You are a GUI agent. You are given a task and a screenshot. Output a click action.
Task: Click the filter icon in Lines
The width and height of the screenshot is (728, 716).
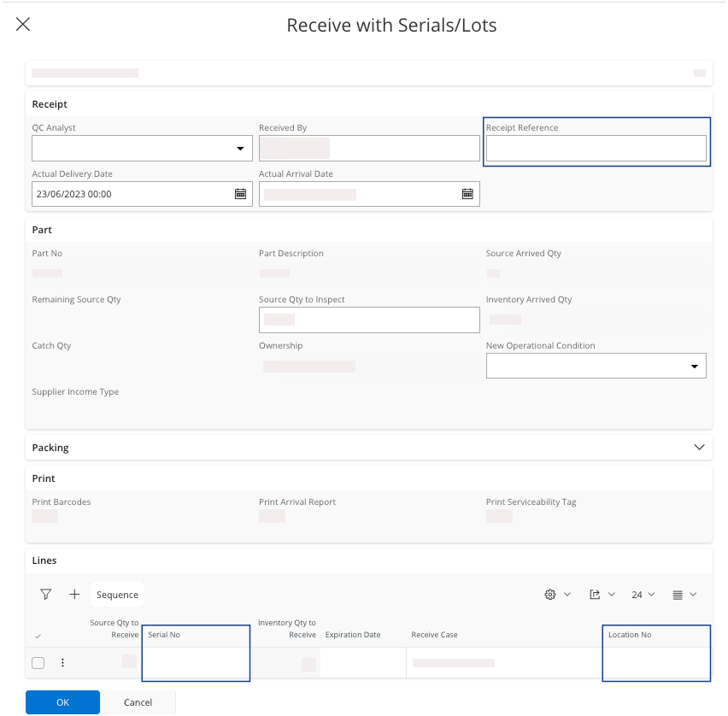coord(46,595)
